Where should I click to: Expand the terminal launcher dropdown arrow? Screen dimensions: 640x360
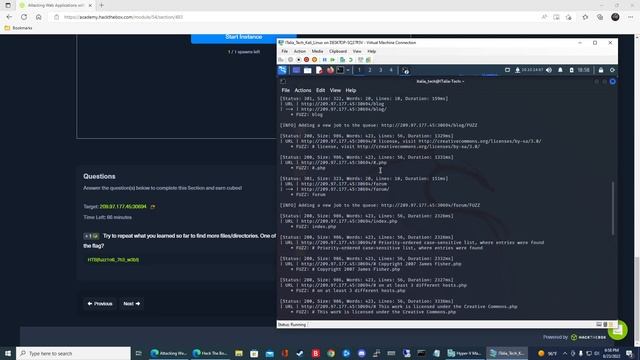click(348, 70)
